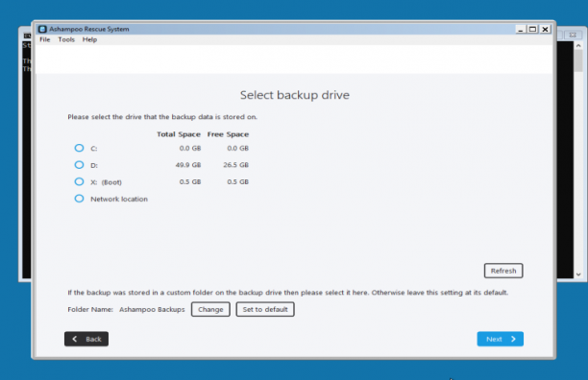Go Back to the previous step
Viewport: 588px width, 380px height.
(x=86, y=339)
